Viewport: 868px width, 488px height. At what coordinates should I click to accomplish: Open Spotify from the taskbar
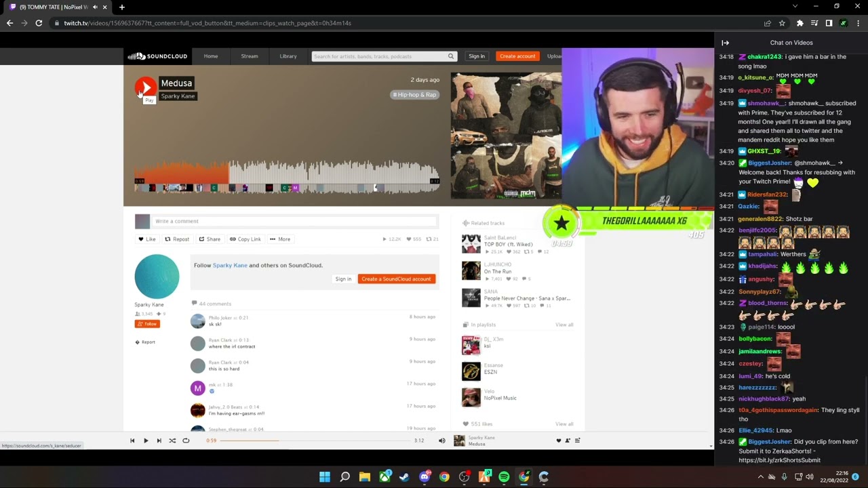(504, 477)
